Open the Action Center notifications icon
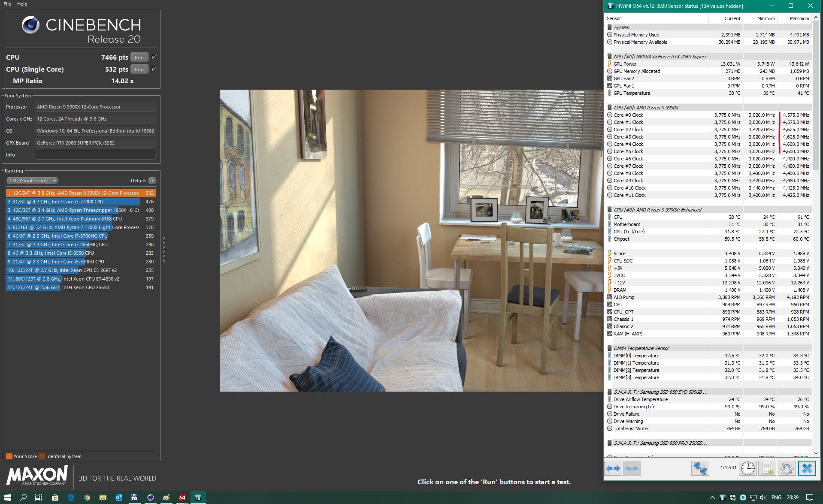 tap(810, 498)
